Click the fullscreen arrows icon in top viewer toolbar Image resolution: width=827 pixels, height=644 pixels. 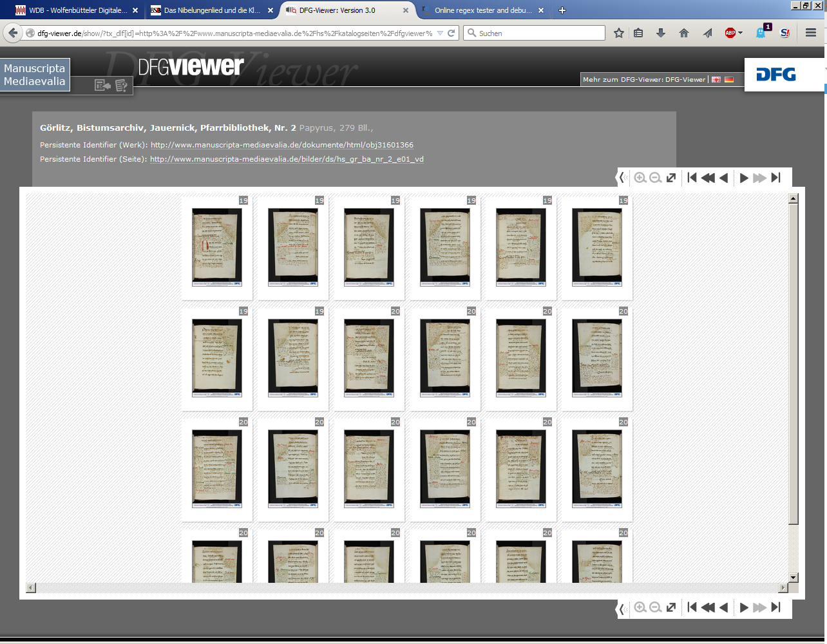click(671, 178)
